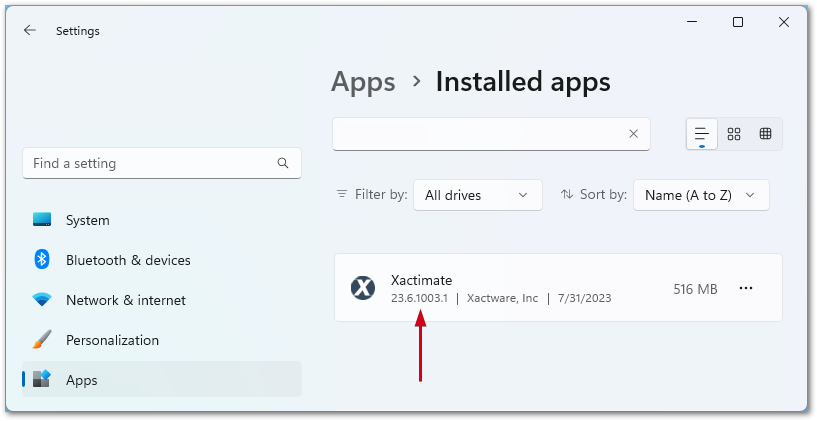
Task: Click the Wi-Fi network icon
Action: [42, 300]
